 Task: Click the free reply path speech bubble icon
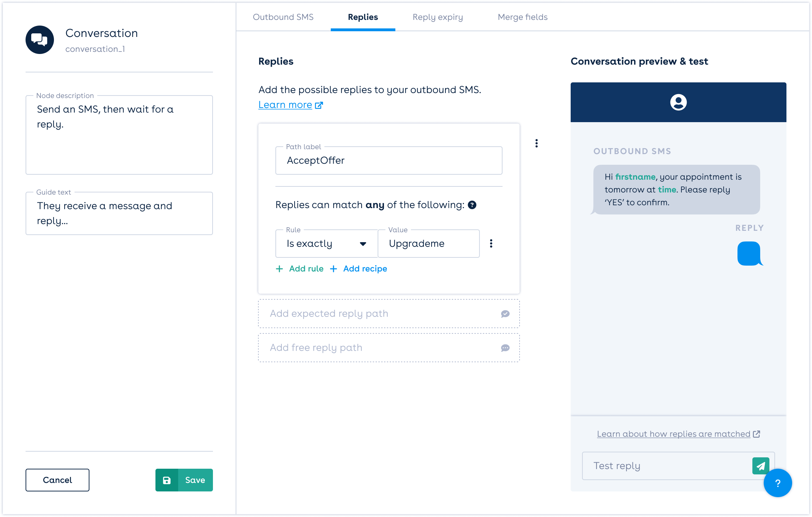coord(505,348)
